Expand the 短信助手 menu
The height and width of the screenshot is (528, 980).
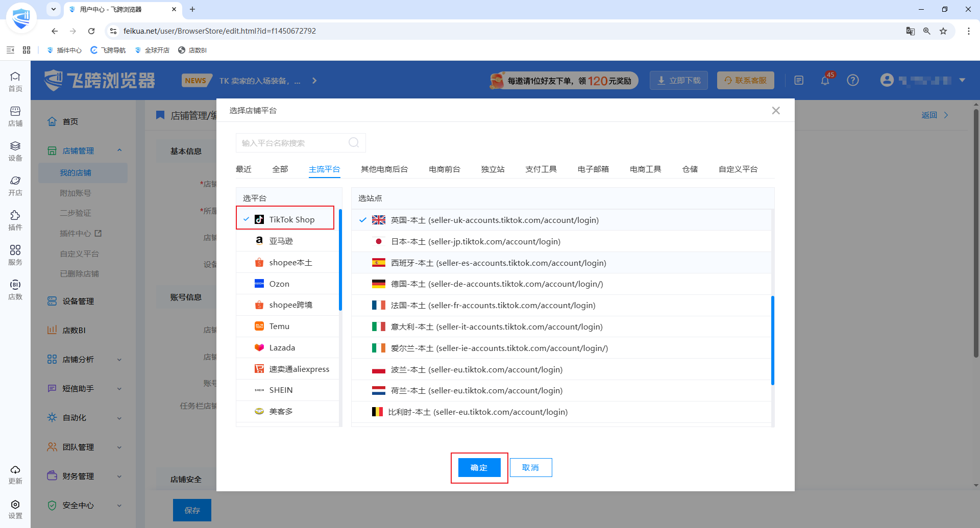point(119,389)
